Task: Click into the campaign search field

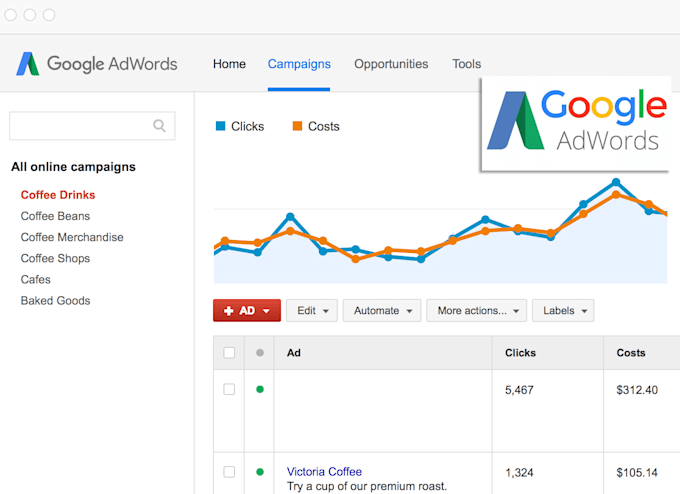Action: [x=92, y=126]
